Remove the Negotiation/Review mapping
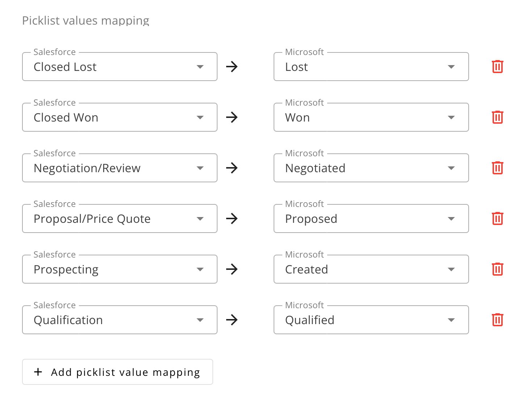 pos(498,168)
